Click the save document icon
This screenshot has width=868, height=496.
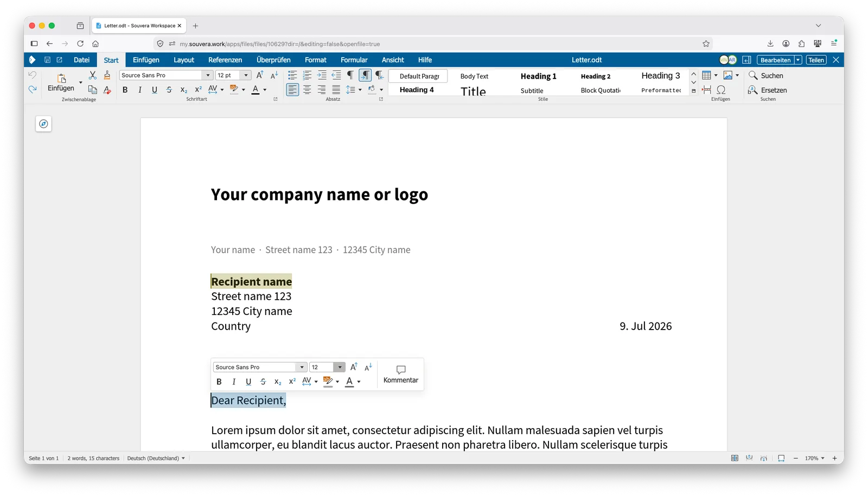(47, 60)
